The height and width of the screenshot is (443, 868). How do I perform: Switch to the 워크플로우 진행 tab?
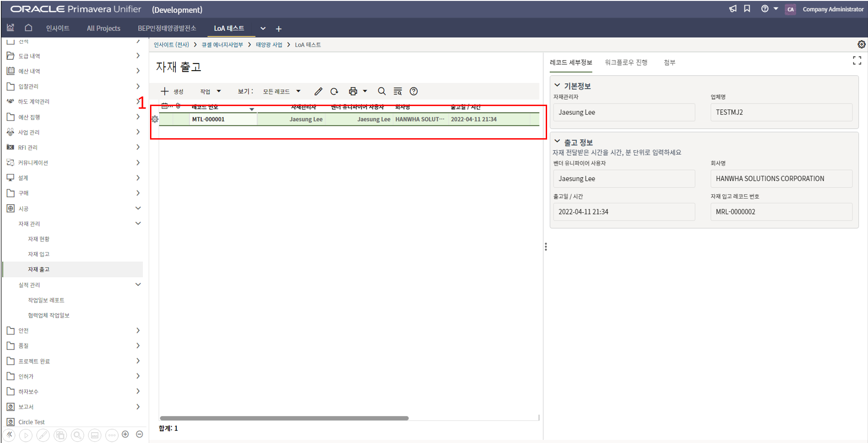coord(626,63)
